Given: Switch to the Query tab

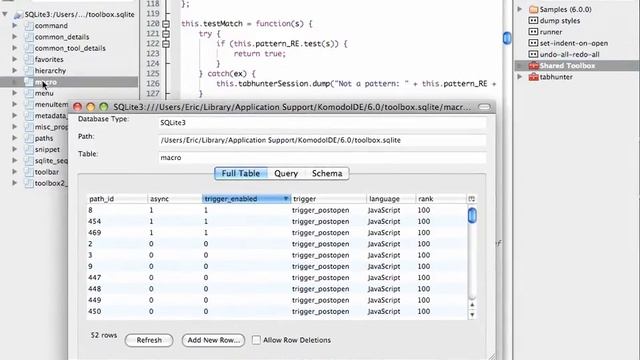Looking at the screenshot, I should (286, 173).
